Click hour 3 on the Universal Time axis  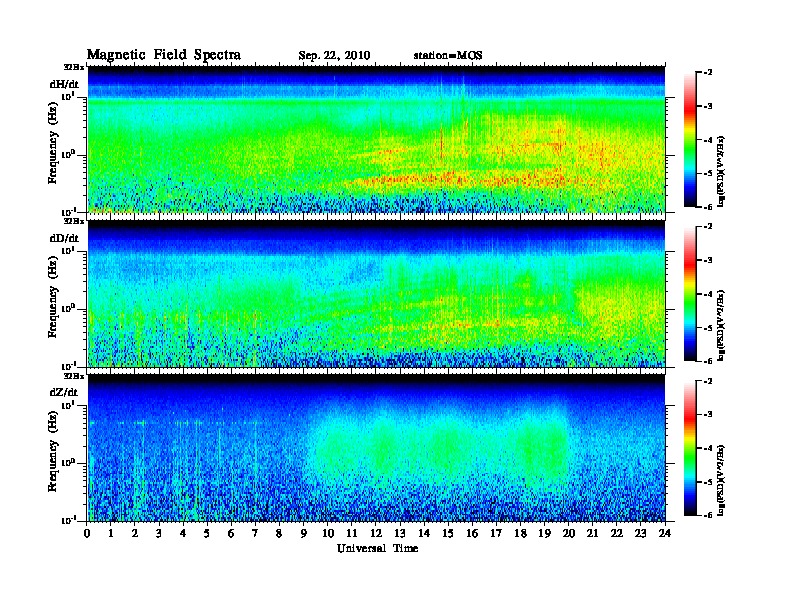click(x=159, y=534)
